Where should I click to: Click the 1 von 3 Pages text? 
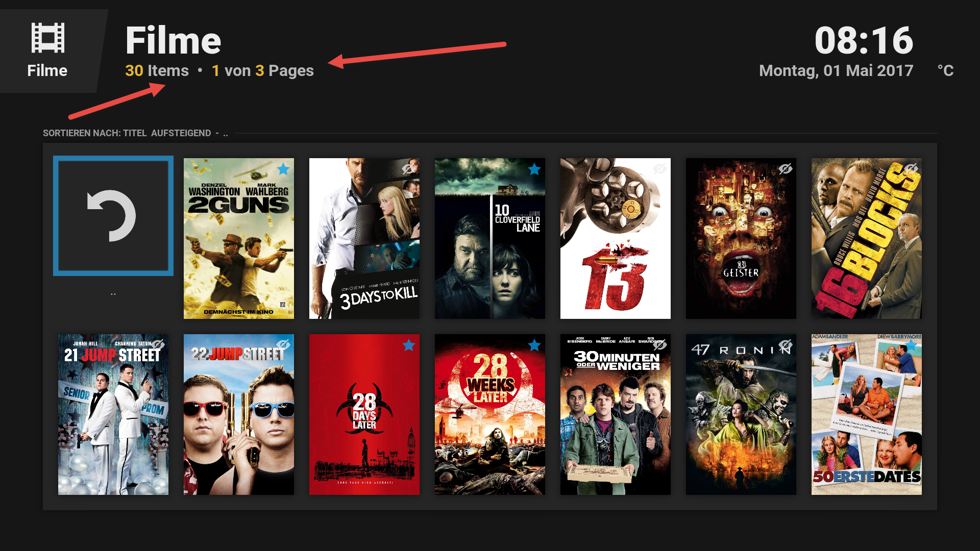point(263,70)
